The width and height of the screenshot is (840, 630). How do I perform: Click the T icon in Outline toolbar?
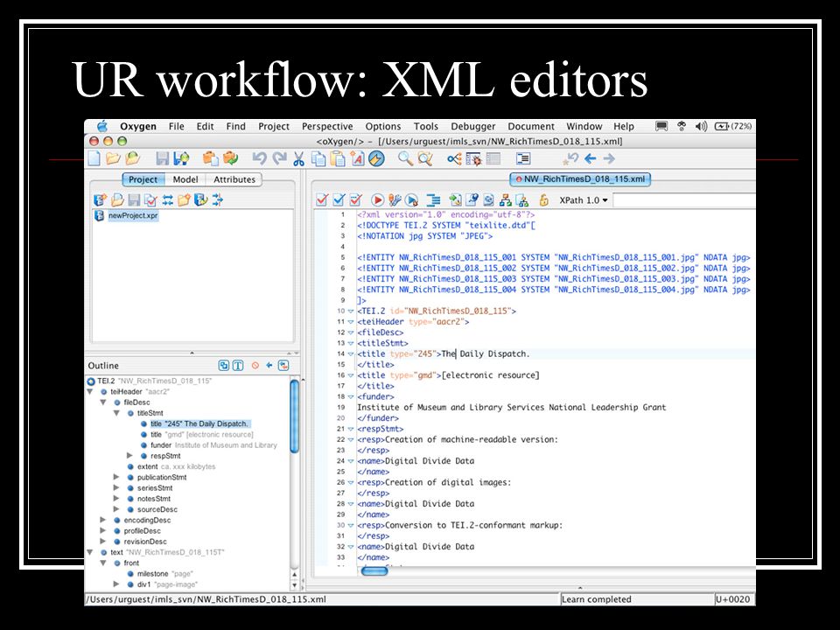pyautogui.click(x=238, y=366)
